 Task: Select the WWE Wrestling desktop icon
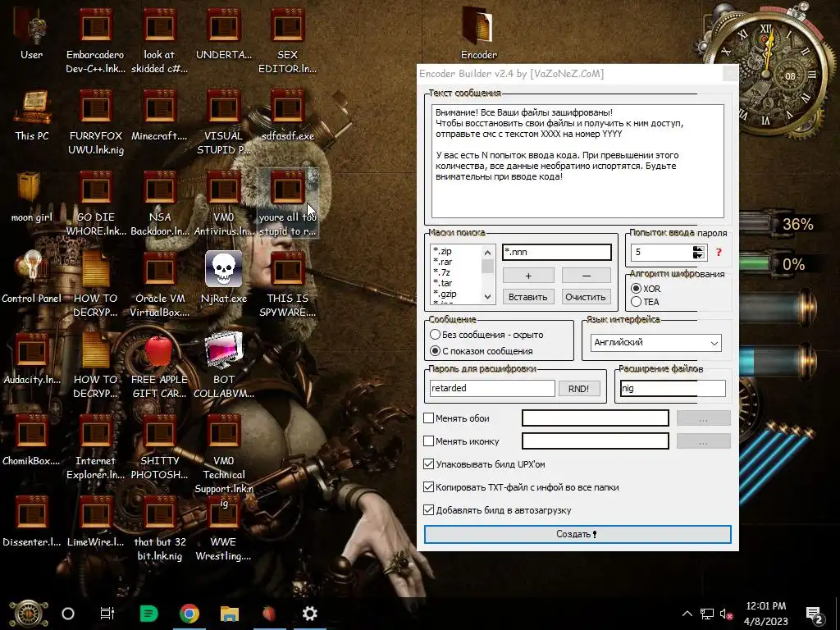click(x=223, y=514)
